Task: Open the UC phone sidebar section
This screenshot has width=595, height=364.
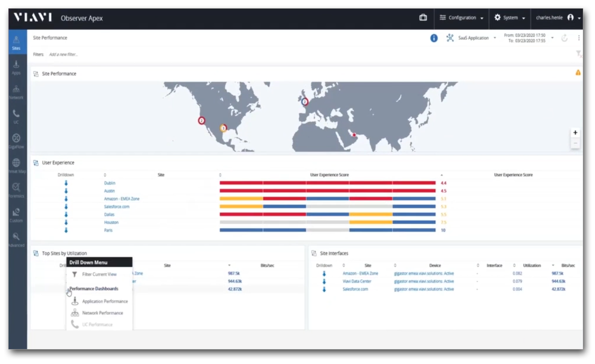Action: coord(16,117)
